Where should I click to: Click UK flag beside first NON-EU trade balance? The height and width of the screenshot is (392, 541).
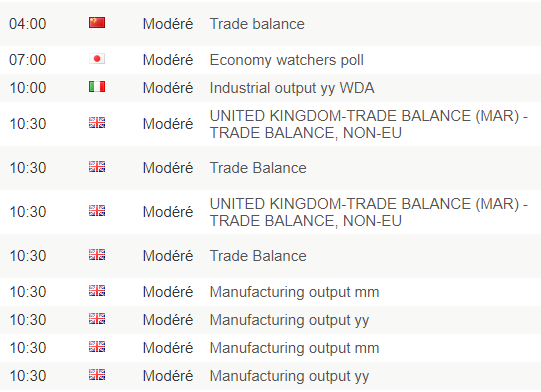(x=97, y=122)
